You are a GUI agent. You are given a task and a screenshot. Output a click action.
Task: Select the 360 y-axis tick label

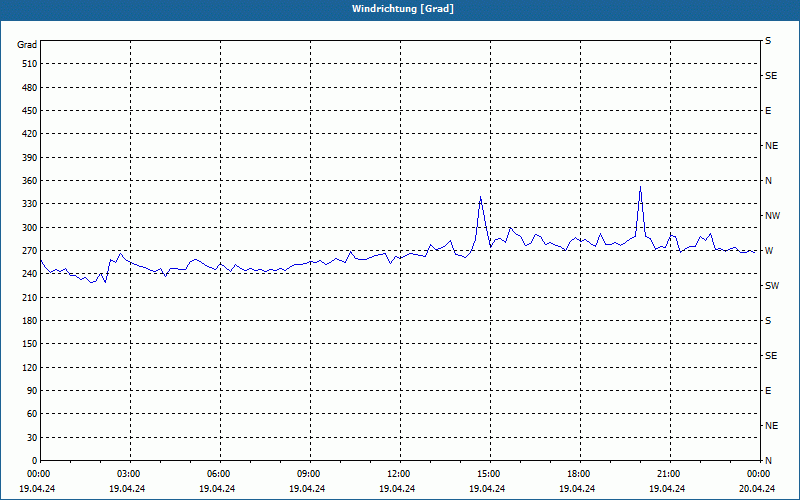[27, 181]
